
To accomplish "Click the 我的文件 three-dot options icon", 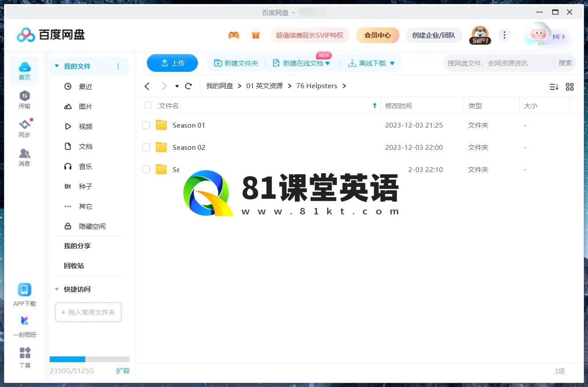I will pos(118,66).
